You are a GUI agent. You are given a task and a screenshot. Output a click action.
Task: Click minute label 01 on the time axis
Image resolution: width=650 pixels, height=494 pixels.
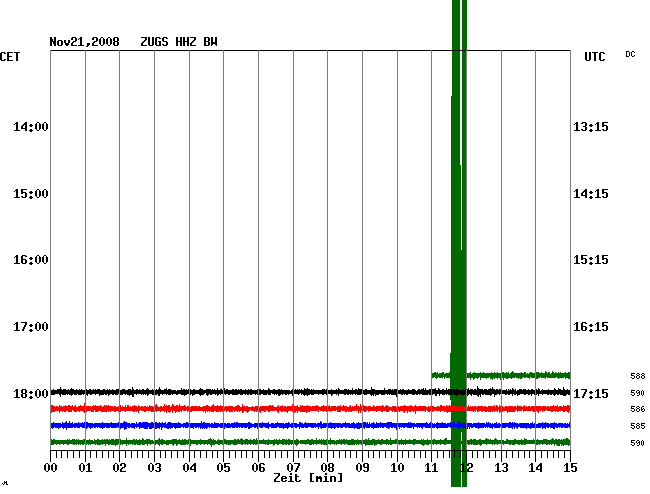tap(85, 468)
